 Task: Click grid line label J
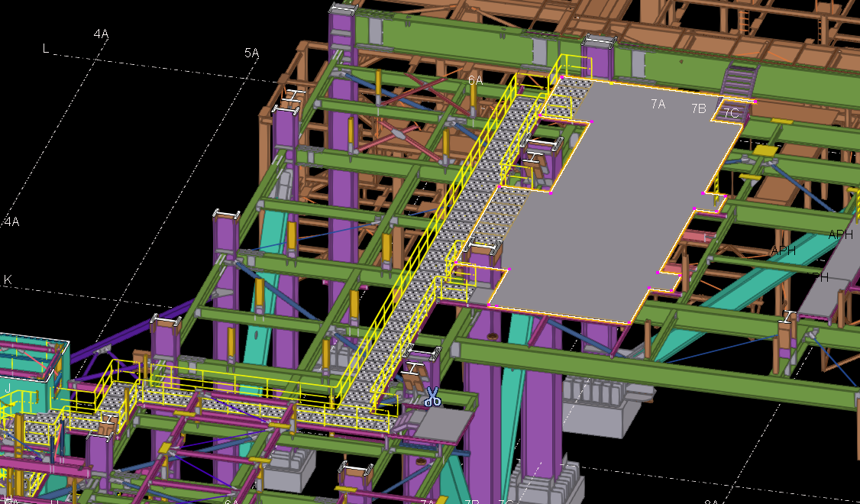[8, 388]
